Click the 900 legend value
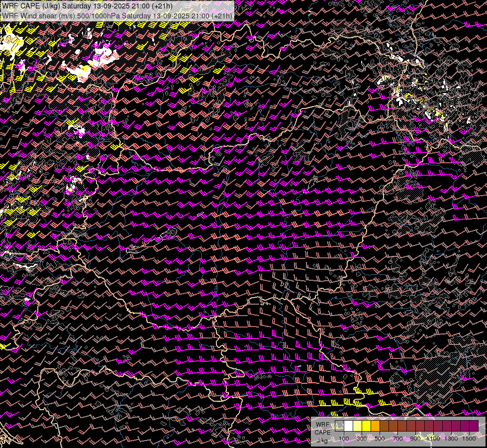The image size is (487, 448). [x=415, y=439]
